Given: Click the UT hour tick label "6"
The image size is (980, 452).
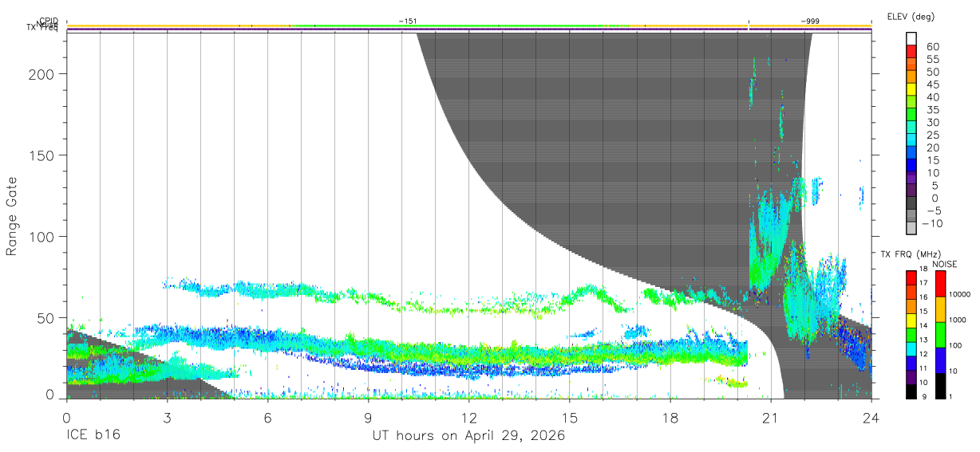Looking at the screenshot, I should 267,417.
